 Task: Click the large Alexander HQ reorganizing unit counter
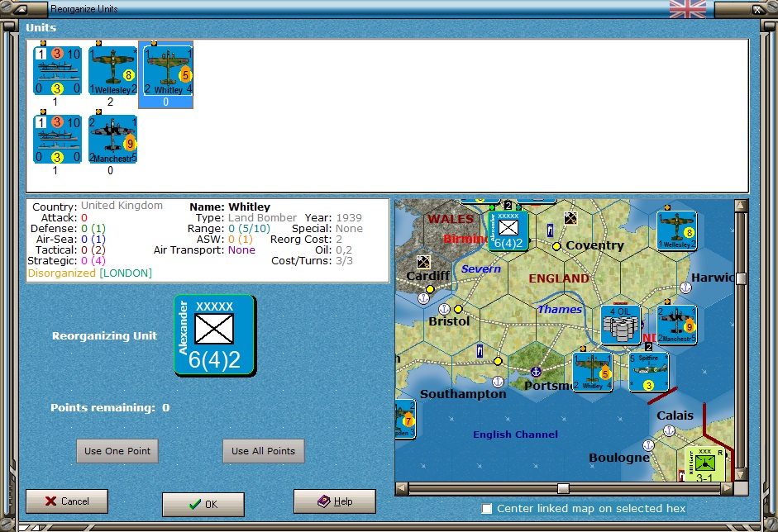coord(215,335)
